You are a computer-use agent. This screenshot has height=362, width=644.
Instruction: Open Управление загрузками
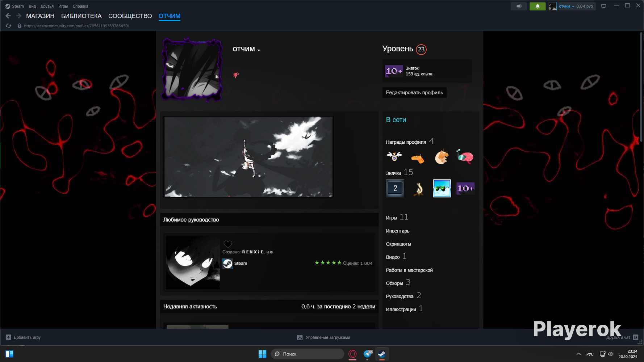click(324, 337)
